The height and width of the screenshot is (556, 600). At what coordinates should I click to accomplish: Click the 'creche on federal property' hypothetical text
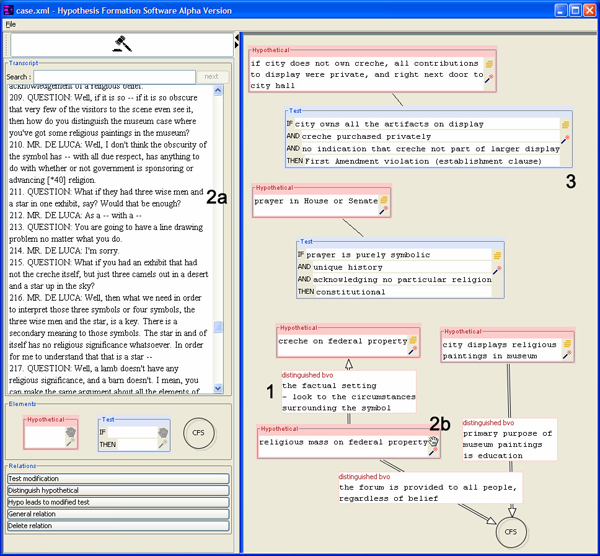point(343,341)
